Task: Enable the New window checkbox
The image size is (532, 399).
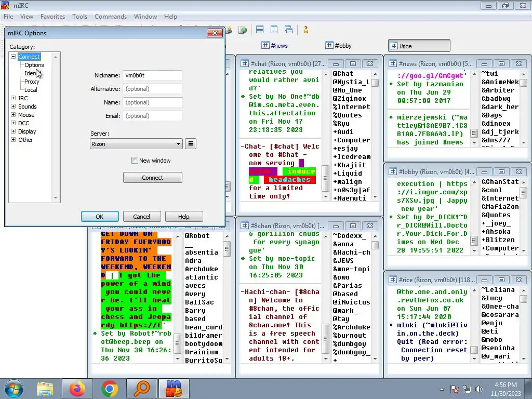Action: 135,161
